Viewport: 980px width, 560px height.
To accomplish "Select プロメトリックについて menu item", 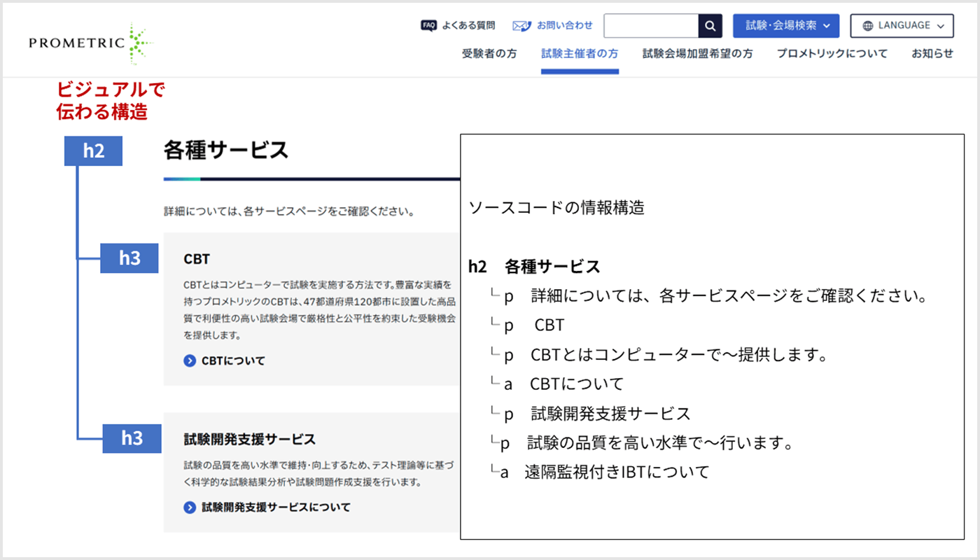I will 832,53.
